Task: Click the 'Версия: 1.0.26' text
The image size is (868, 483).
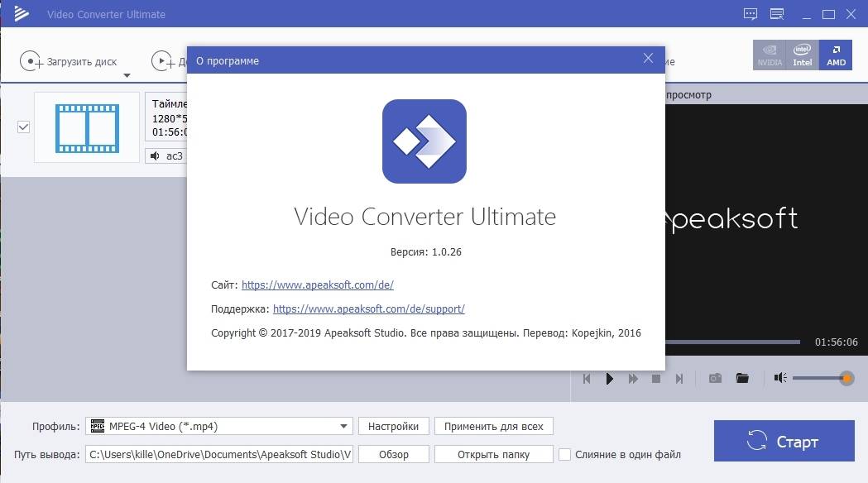Action: click(x=425, y=251)
